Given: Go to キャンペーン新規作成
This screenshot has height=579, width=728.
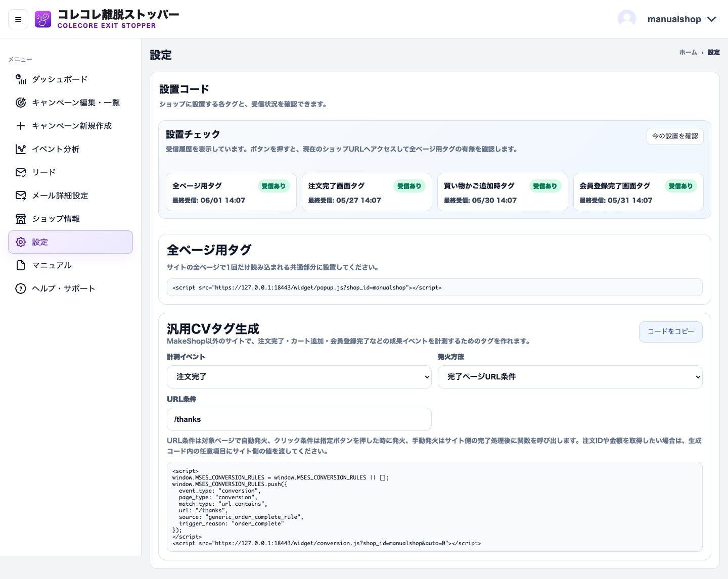Looking at the screenshot, I should coord(70,126).
